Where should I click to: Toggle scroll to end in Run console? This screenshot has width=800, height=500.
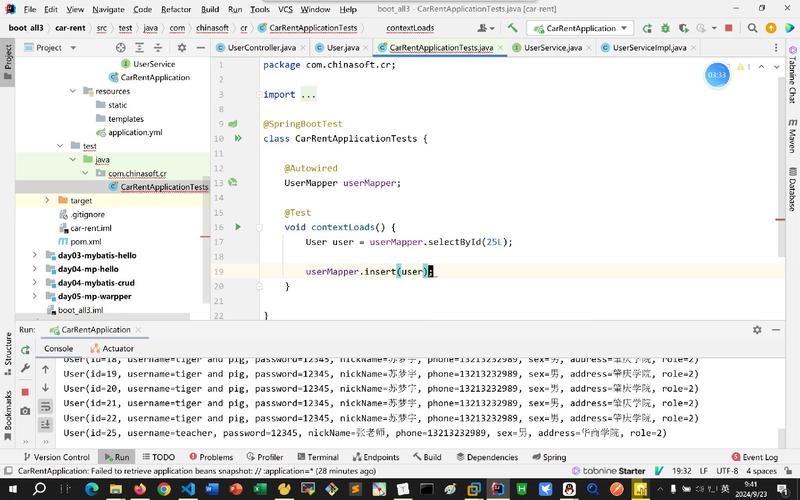point(45,424)
